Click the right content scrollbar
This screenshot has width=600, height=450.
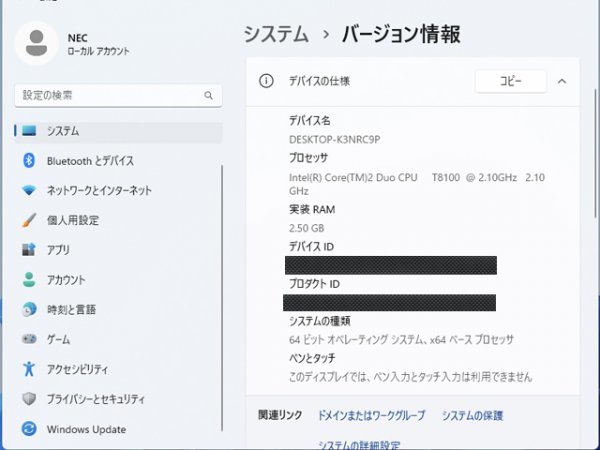click(595, 153)
